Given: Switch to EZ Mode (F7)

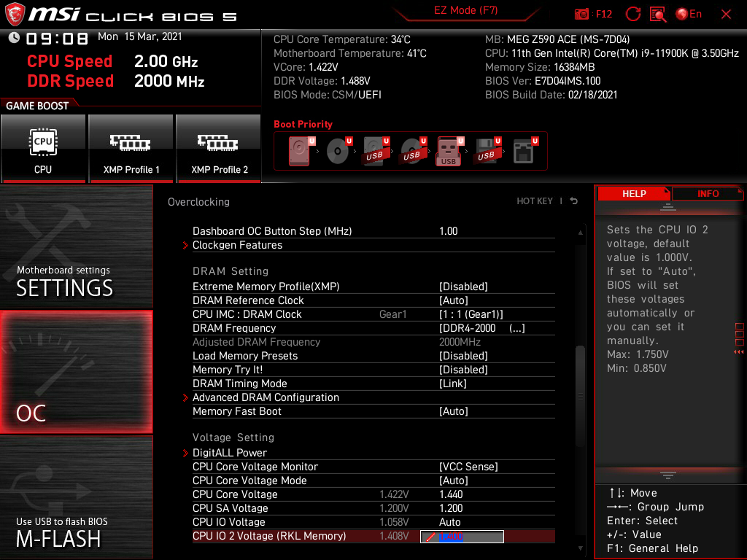Looking at the screenshot, I should pos(466,10).
